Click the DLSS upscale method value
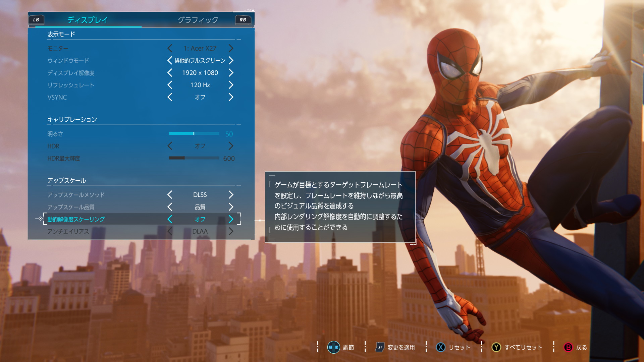 click(200, 195)
